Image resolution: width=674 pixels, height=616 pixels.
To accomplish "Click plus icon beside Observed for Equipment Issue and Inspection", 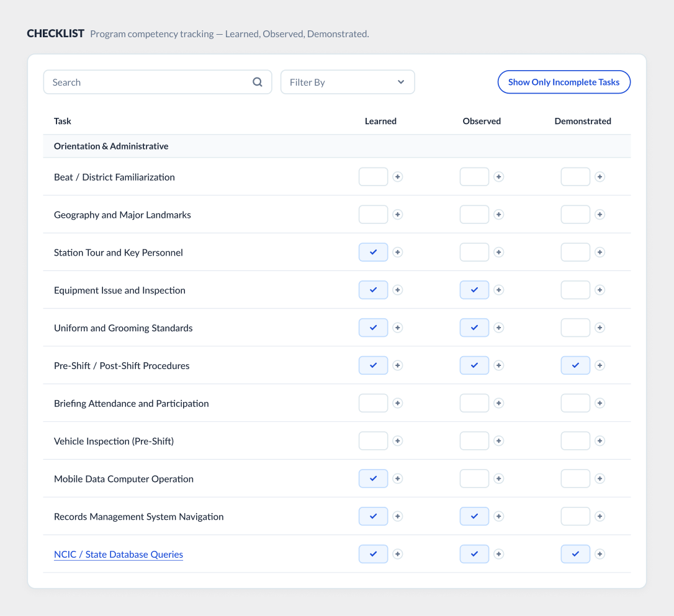I will pos(498,290).
